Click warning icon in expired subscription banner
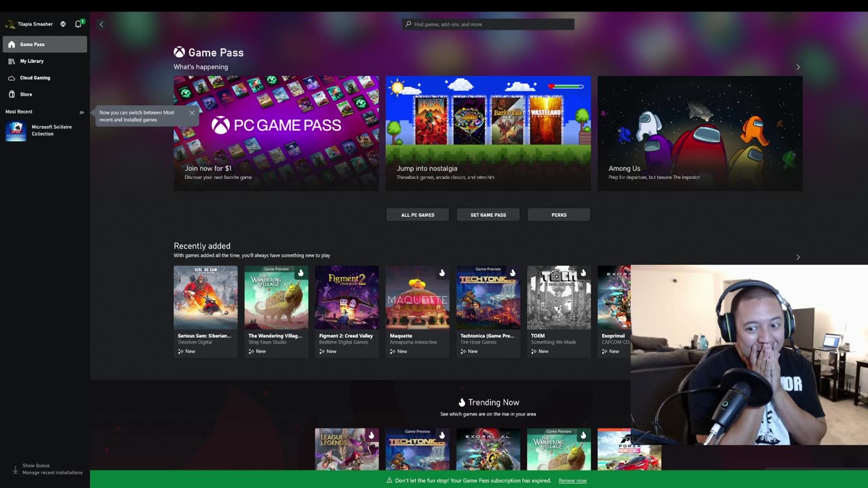Viewport: 868px width, 488px height. [x=389, y=481]
